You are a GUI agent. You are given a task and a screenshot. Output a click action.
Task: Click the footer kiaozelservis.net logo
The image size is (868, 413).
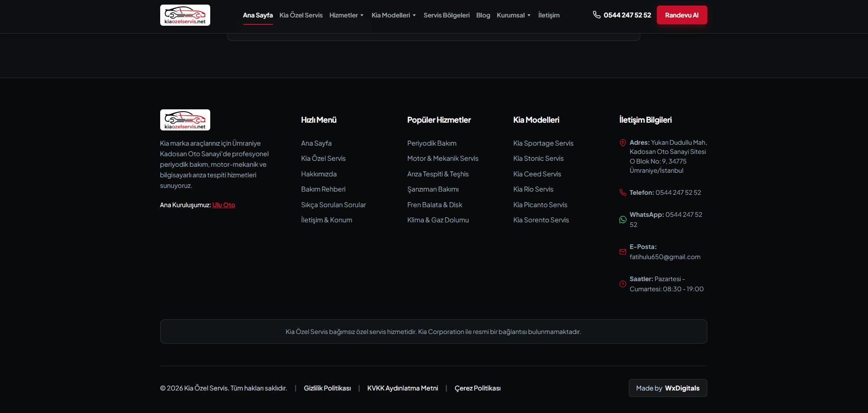click(x=185, y=120)
